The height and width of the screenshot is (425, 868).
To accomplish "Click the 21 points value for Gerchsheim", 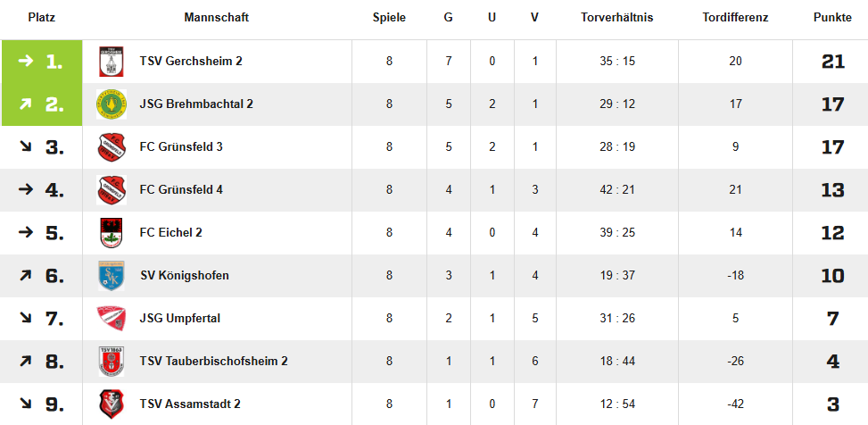I will click(832, 62).
